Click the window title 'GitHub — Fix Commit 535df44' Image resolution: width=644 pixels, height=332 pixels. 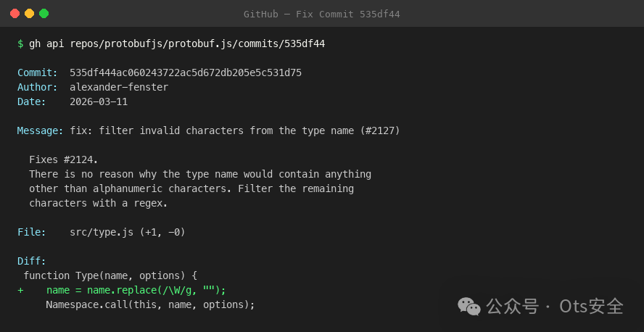click(x=321, y=14)
